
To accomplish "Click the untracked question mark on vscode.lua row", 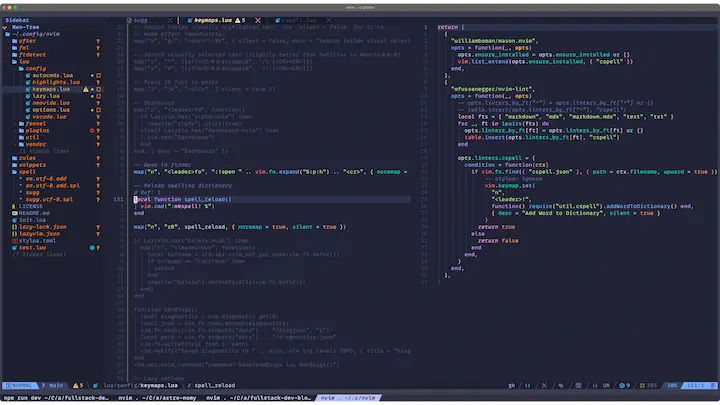I will pyautogui.click(x=98, y=117).
